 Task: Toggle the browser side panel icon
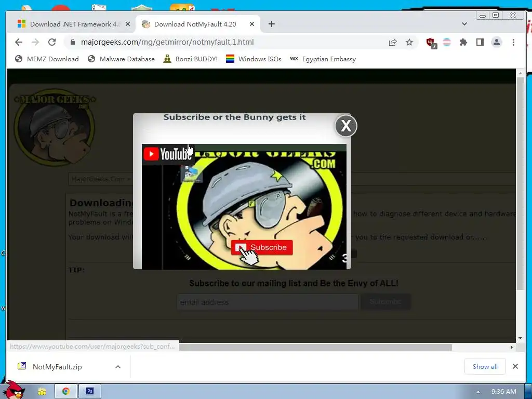click(480, 42)
